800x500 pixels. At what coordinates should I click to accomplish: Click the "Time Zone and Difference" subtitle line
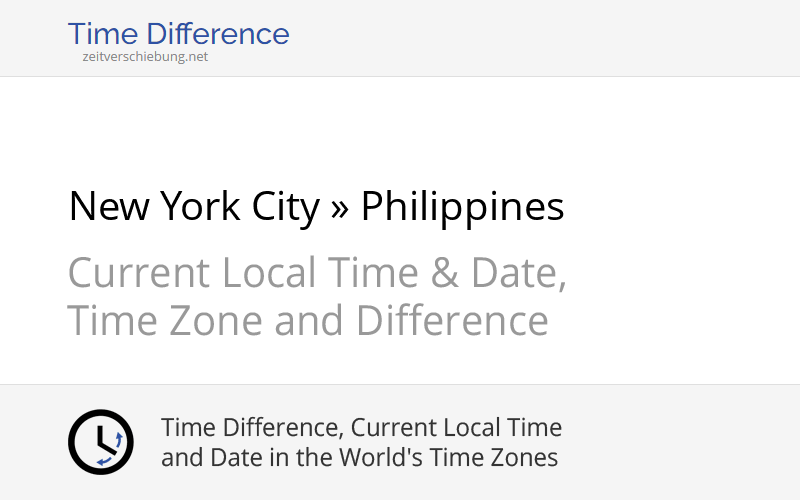point(308,321)
